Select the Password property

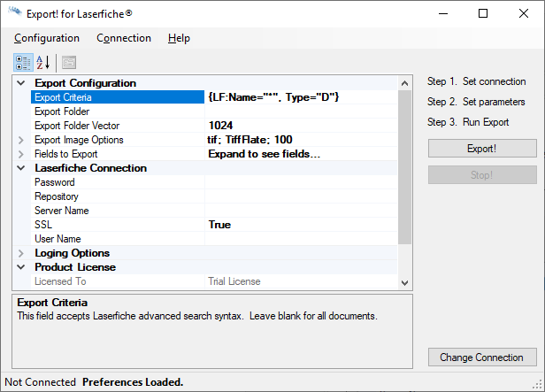[118, 182]
